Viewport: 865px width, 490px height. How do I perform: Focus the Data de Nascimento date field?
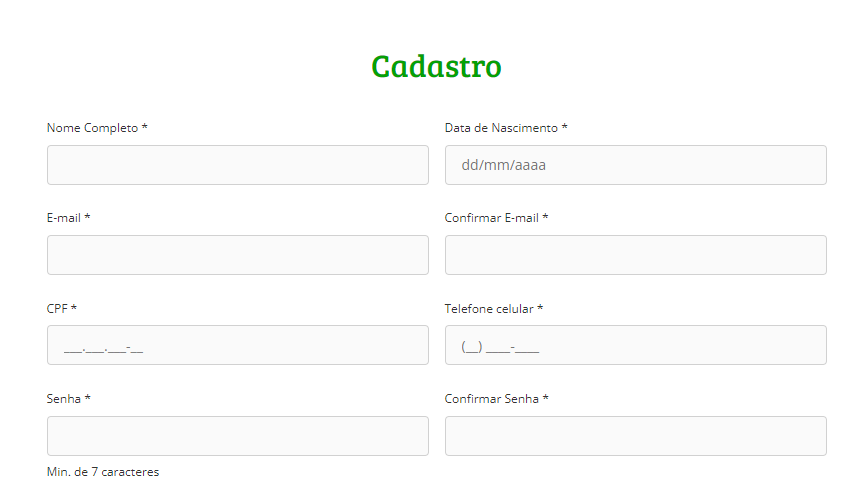(x=635, y=165)
